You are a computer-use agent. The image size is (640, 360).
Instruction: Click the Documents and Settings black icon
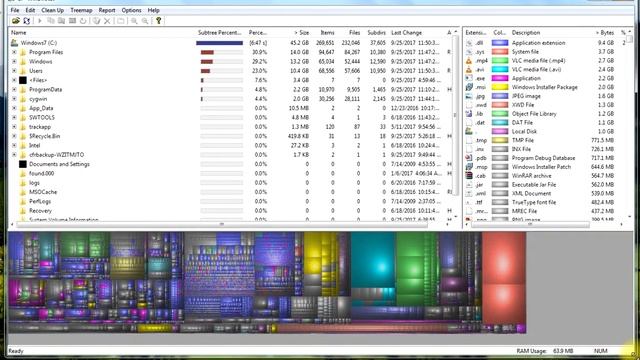[x=23, y=164]
